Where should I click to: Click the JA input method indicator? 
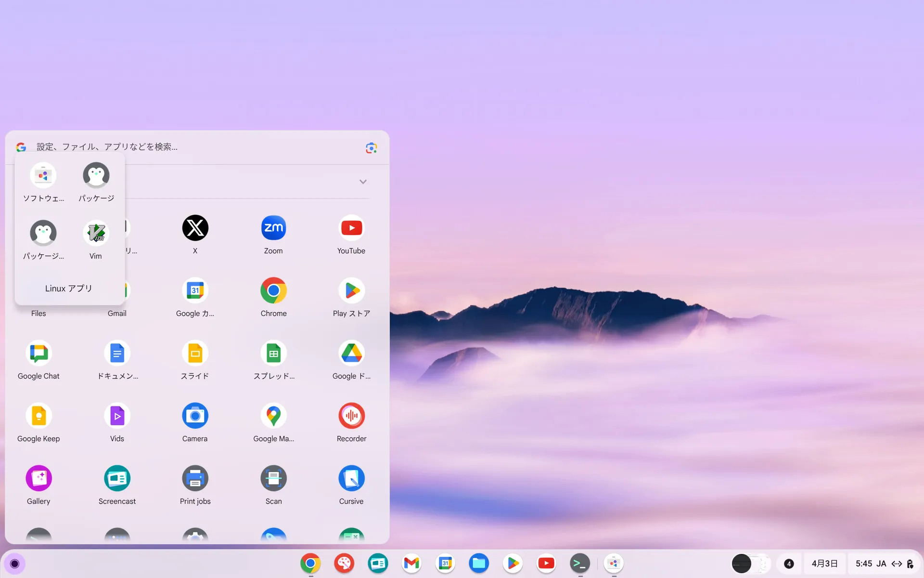click(x=881, y=564)
